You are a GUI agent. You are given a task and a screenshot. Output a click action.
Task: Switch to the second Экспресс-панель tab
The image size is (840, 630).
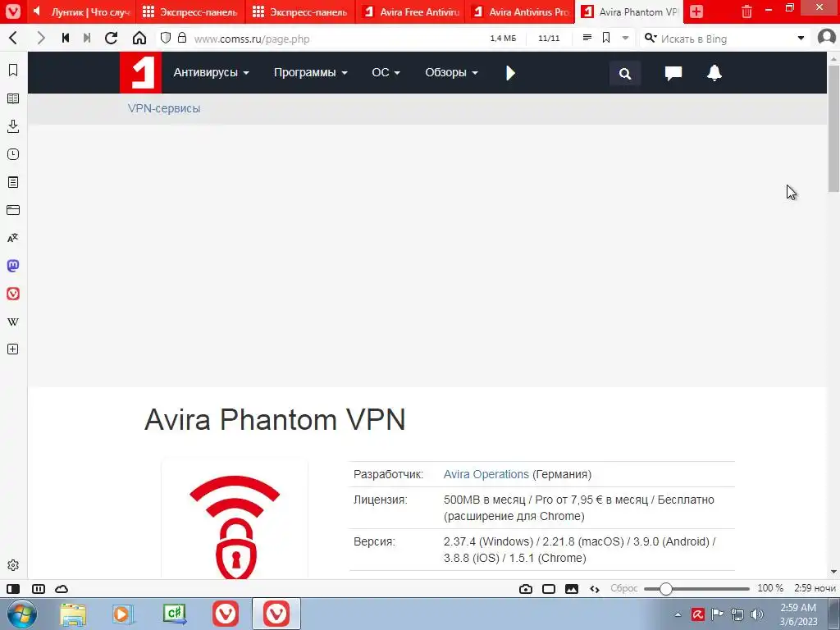300,11
